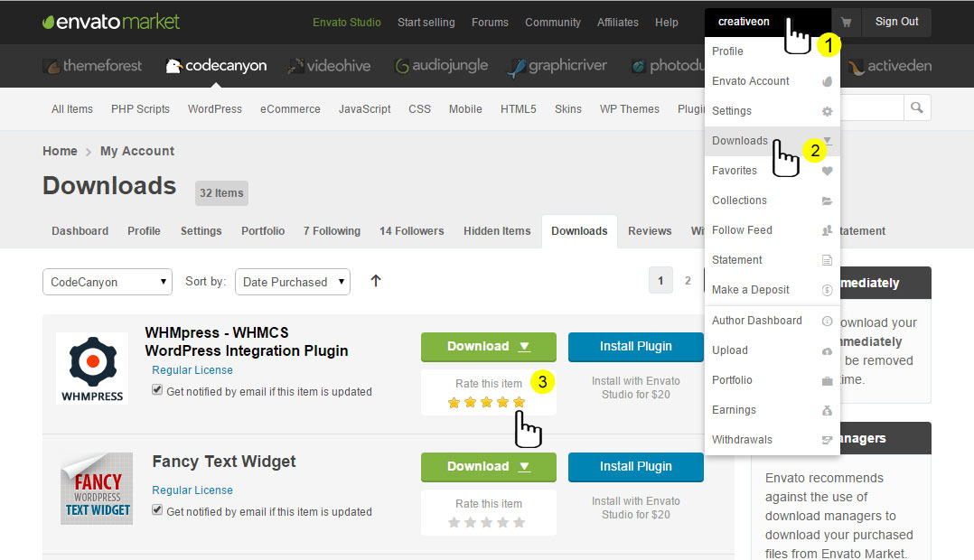The height and width of the screenshot is (560, 974).
Task: Open the creativeon user menu
Action: tap(767, 22)
